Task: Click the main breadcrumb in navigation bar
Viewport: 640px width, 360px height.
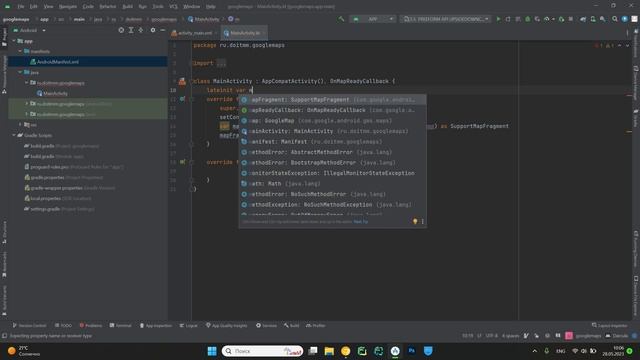Action: click(79, 19)
